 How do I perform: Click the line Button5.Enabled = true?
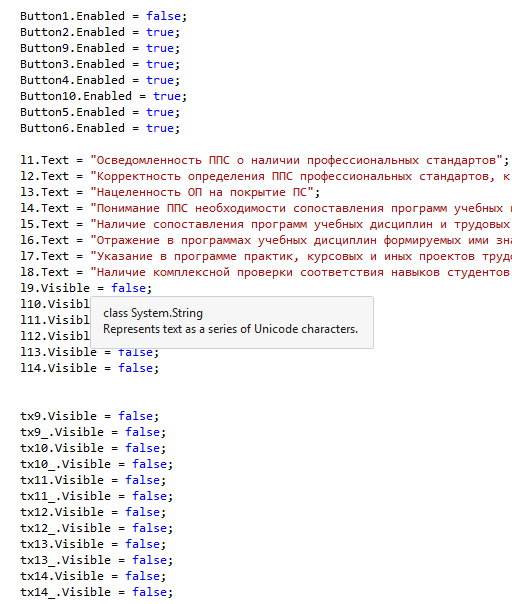point(100,112)
